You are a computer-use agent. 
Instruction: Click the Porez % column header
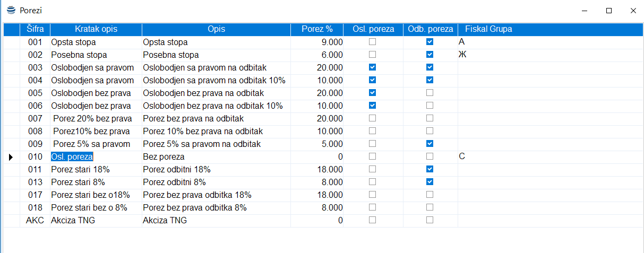317,29
